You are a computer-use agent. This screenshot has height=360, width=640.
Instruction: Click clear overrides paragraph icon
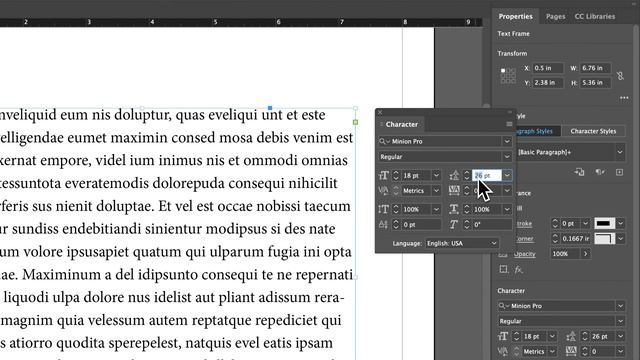click(x=600, y=172)
